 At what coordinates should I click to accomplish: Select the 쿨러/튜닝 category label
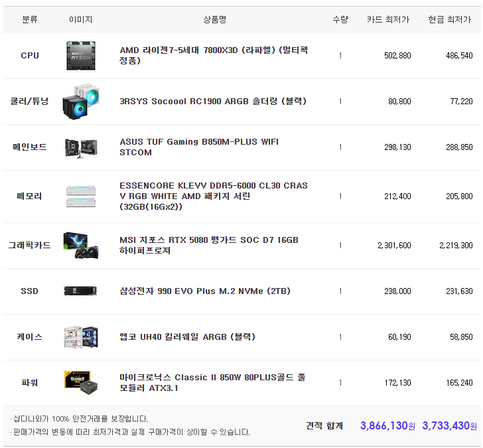click(30, 101)
